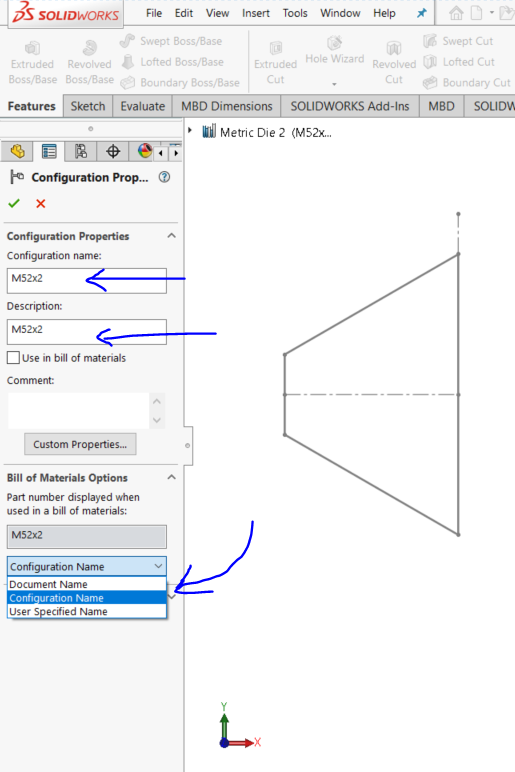
Task: Select Boundary Cut tool
Action: tap(466, 83)
